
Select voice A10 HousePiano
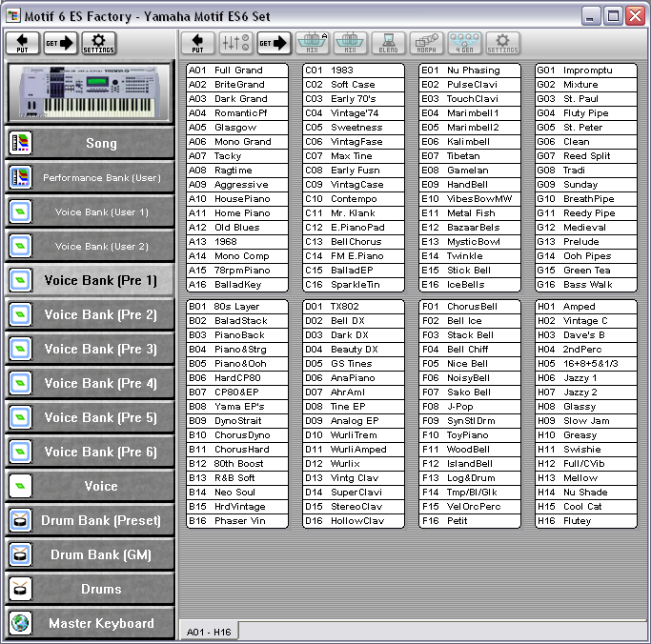click(x=237, y=199)
